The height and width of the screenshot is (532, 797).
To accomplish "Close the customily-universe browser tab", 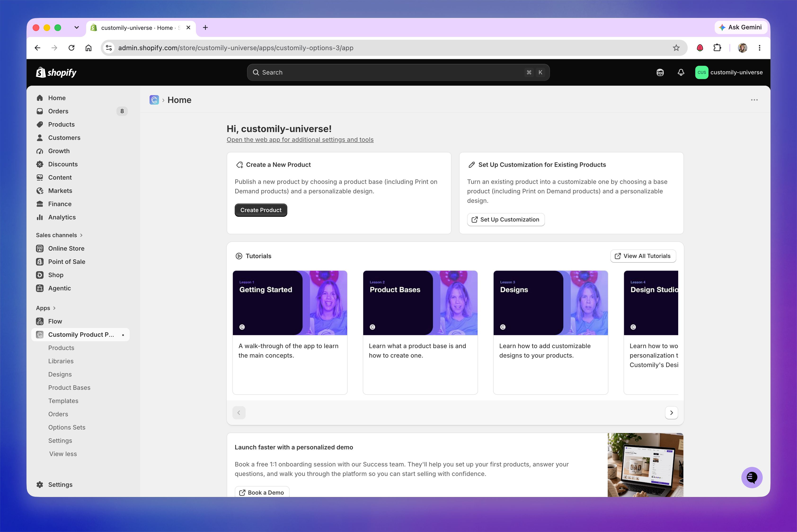I will (188, 27).
